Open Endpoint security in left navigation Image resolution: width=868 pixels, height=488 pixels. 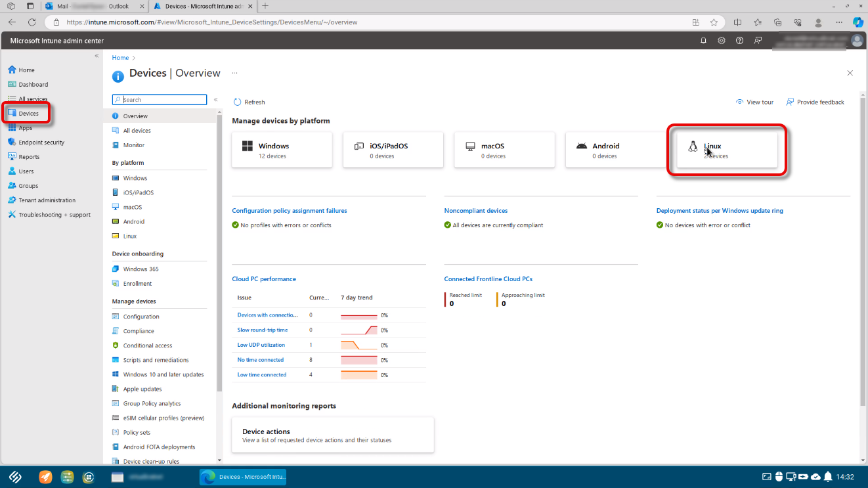tap(41, 143)
